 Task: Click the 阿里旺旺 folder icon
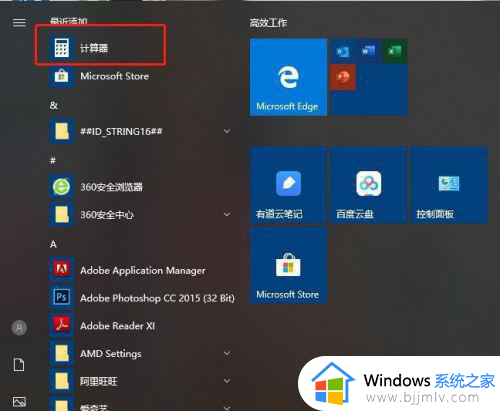[62, 381]
